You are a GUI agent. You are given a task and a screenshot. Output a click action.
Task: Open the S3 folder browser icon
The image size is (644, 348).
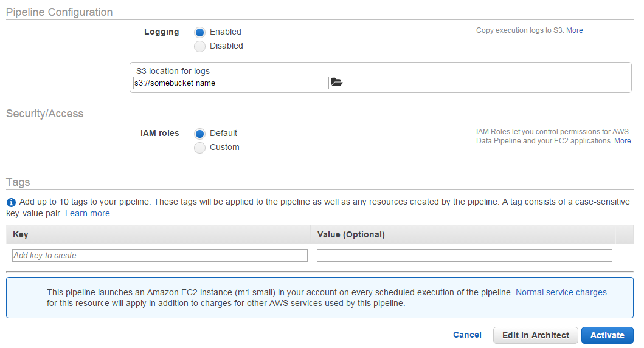(x=337, y=83)
